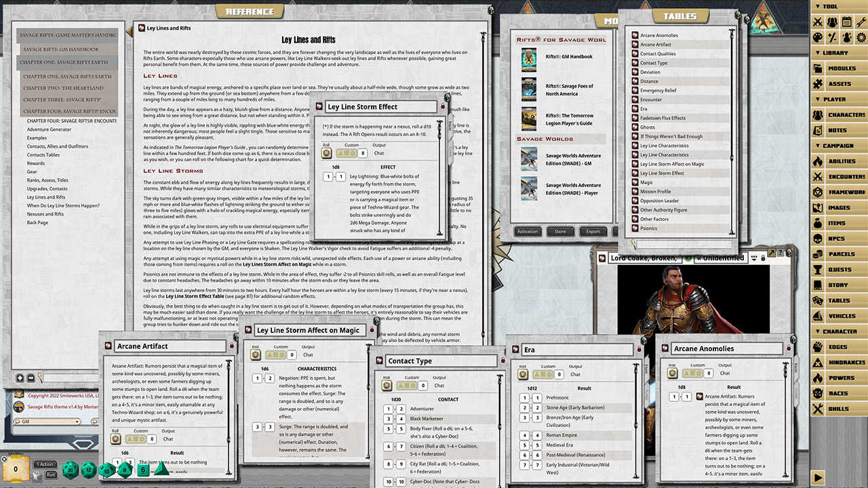Open the Effects icon in the Tool section
Viewport: 868px width, 488px height.
[x=849, y=37]
